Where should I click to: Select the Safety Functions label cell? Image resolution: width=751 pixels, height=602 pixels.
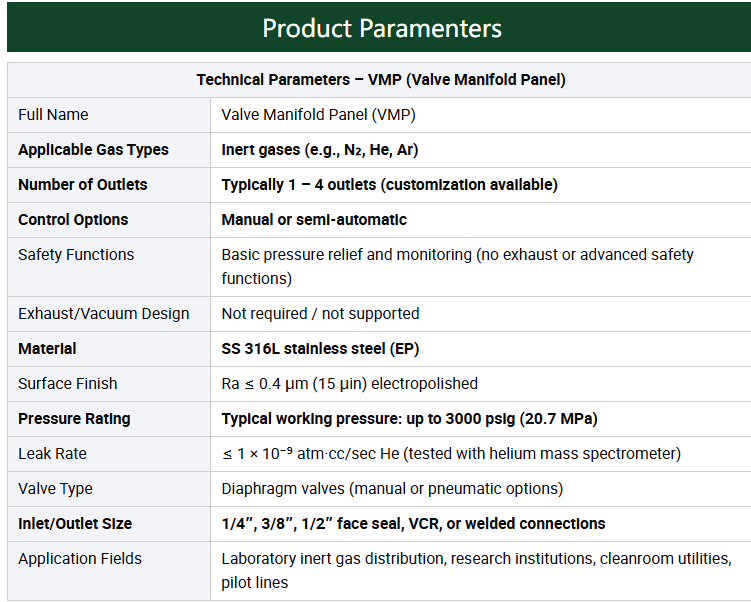point(76,255)
